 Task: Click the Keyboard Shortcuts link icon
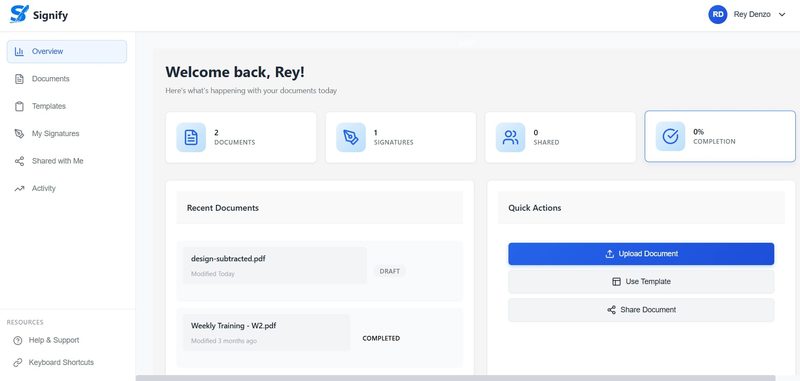point(18,363)
